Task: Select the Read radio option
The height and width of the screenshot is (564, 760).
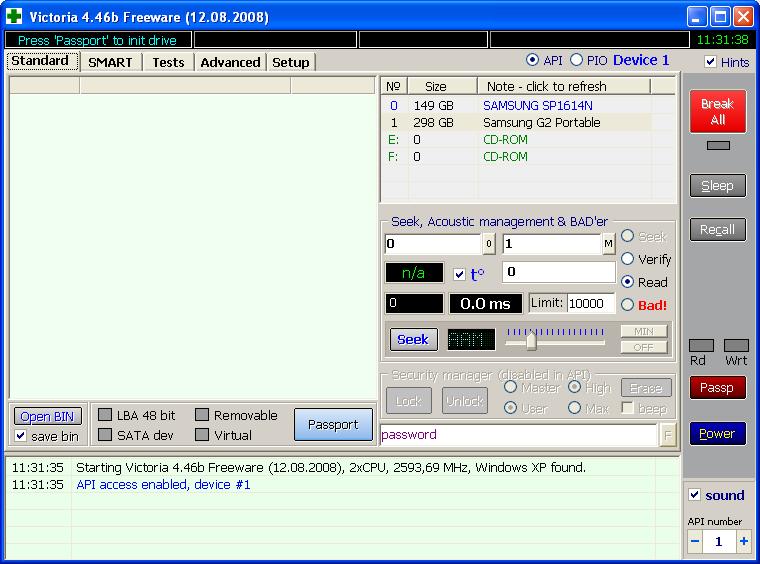Action: coord(627,282)
